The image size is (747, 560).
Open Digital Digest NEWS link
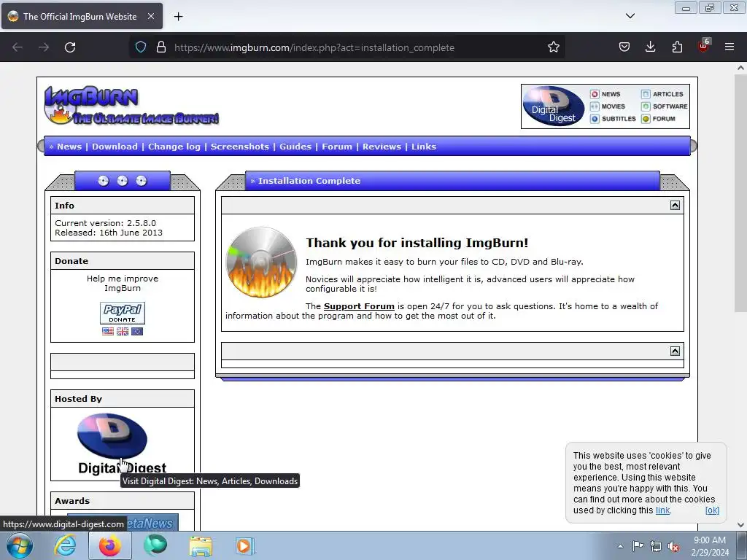pyautogui.click(x=605, y=94)
